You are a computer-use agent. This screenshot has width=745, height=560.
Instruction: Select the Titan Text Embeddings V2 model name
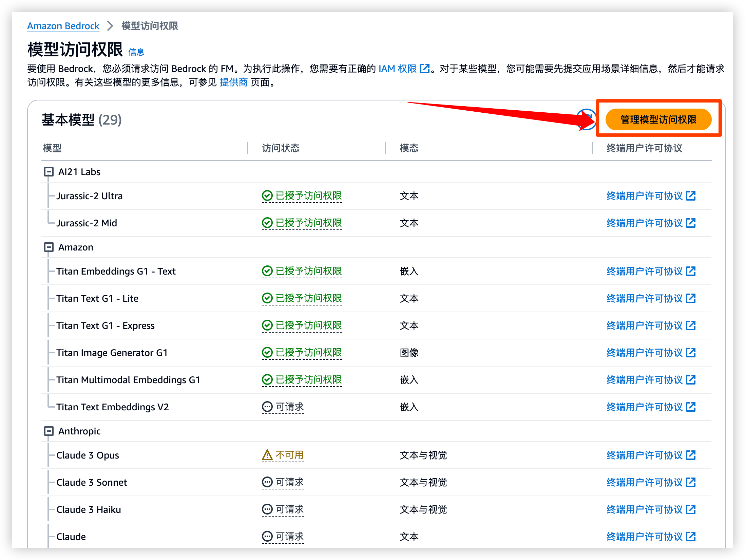point(113,407)
